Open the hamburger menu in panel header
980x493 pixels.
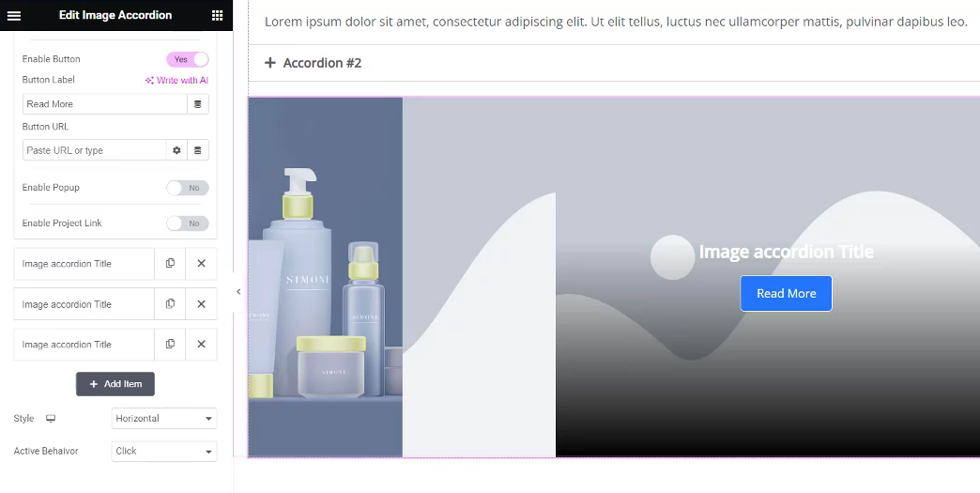(x=14, y=16)
